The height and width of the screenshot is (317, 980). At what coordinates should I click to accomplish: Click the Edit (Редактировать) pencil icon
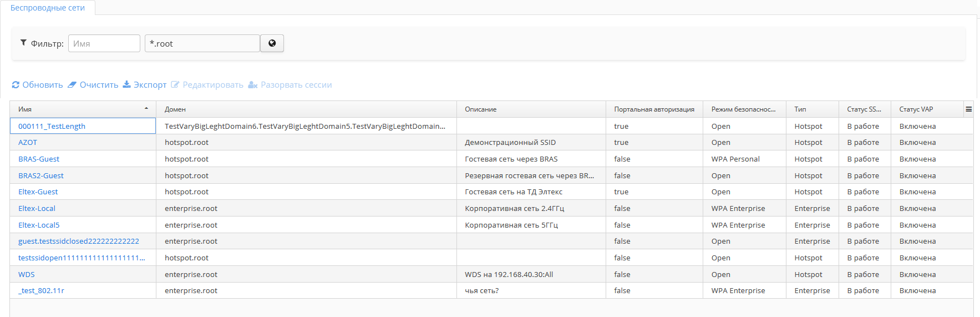pos(175,85)
